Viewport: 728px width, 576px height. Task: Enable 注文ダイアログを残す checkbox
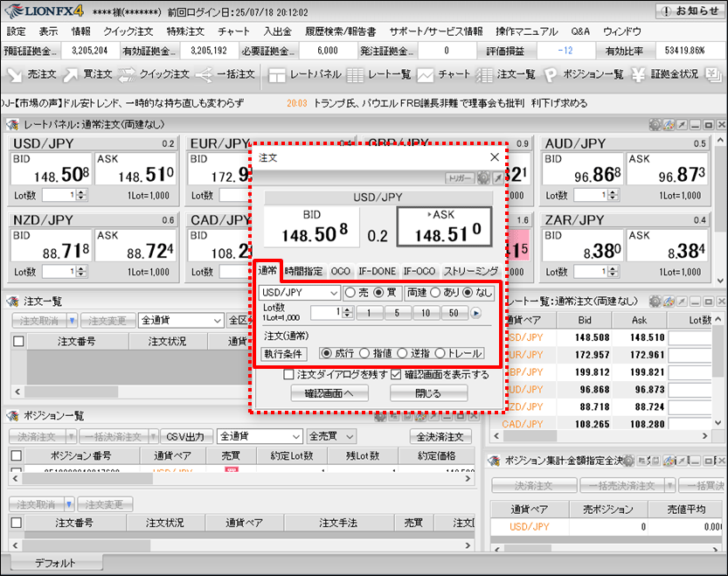(289, 374)
